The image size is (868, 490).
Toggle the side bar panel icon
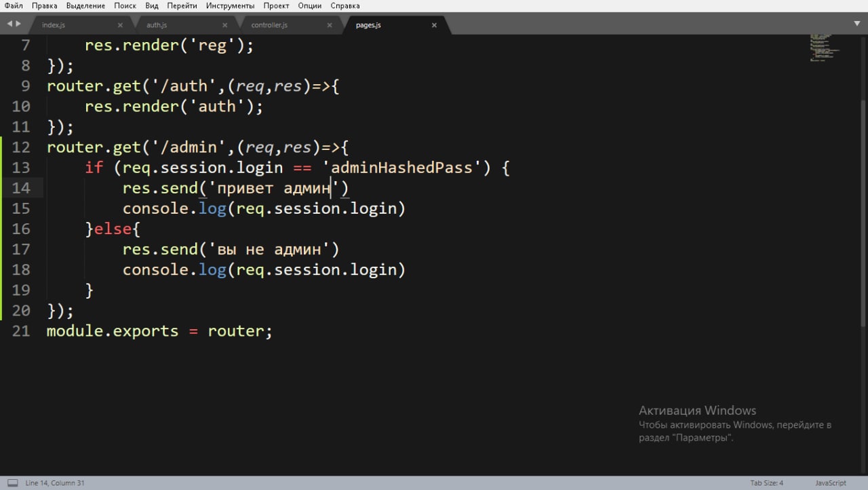click(x=13, y=483)
